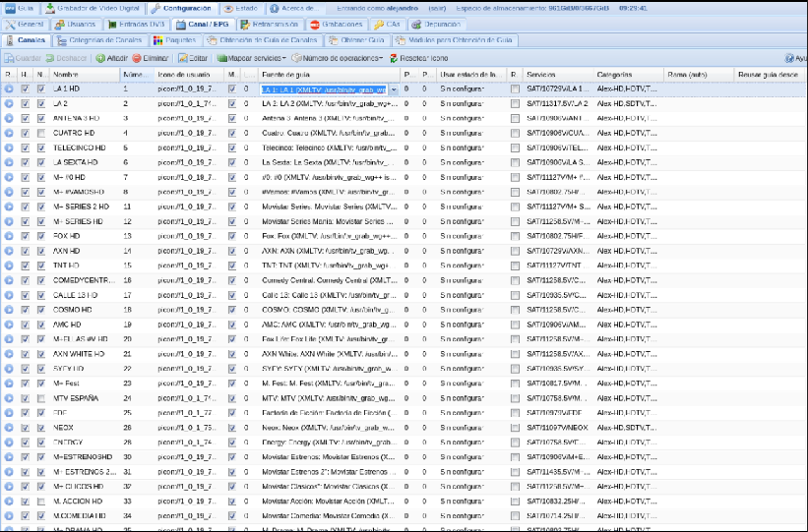The width and height of the screenshot is (808, 532).
Task: Click the play icon for LA 1 HD
Action: pyautogui.click(x=9, y=89)
